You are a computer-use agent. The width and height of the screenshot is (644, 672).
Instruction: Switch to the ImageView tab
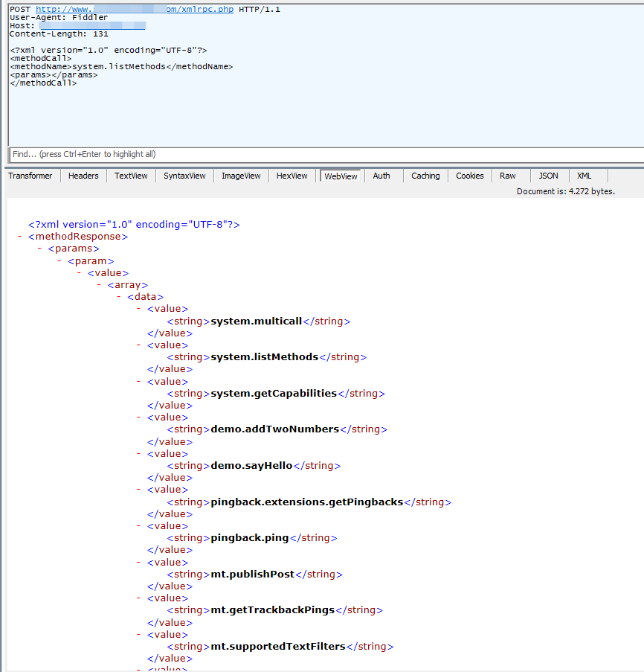[241, 176]
